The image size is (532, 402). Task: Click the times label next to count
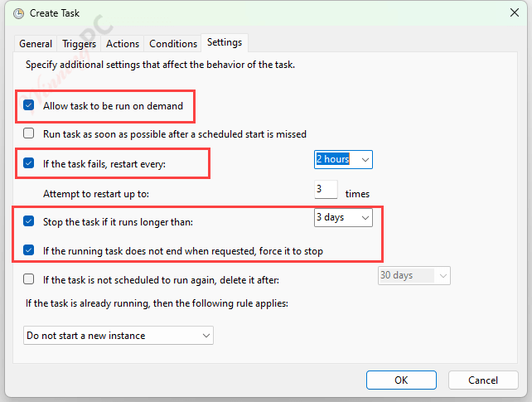[357, 194]
